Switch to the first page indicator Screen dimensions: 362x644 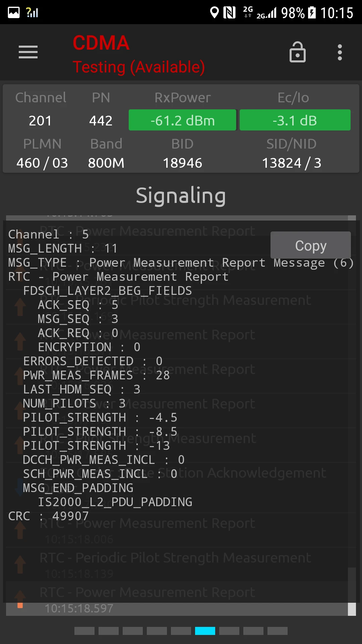[x=84, y=631]
